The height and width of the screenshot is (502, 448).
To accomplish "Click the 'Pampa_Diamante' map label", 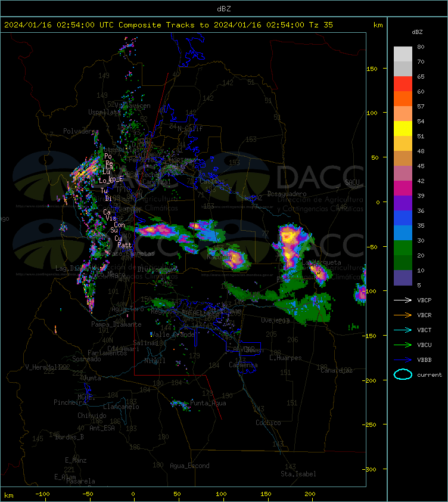I will click(x=117, y=324).
